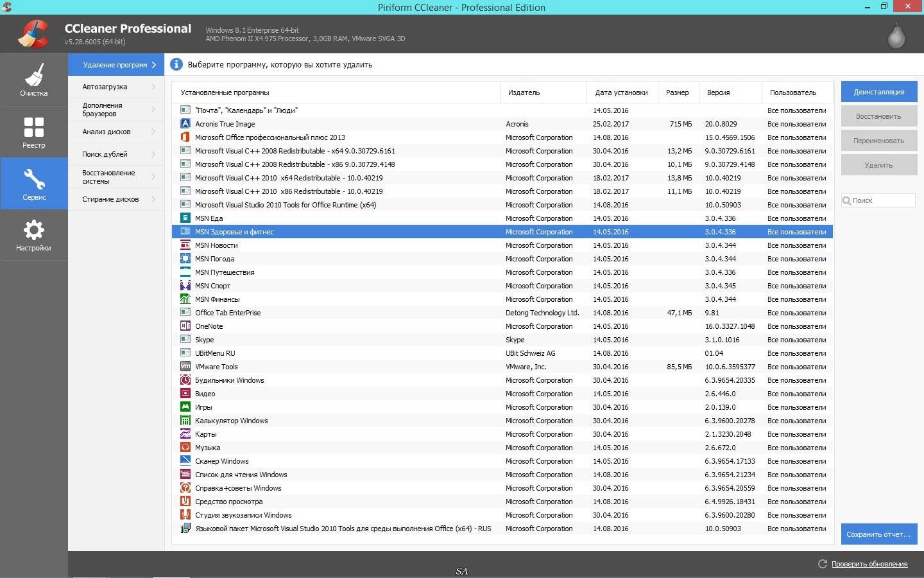Click the Detong Technology Ltd. publisher cell
Viewport: 924px width, 578px height.
pyautogui.click(x=542, y=313)
